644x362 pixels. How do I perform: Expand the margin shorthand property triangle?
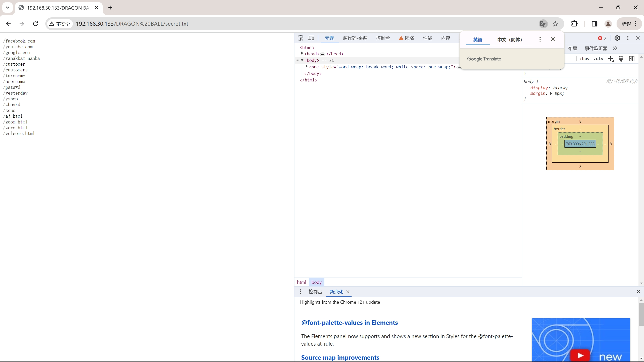click(551, 94)
